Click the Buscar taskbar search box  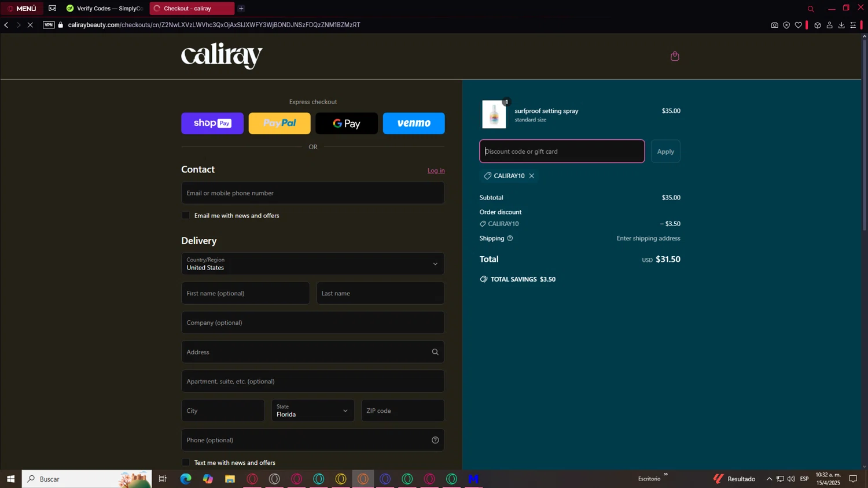point(87,479)
